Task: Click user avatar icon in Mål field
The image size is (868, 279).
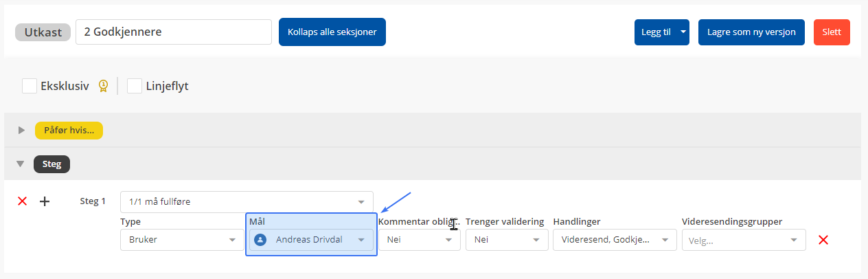Action: [260, 240]
